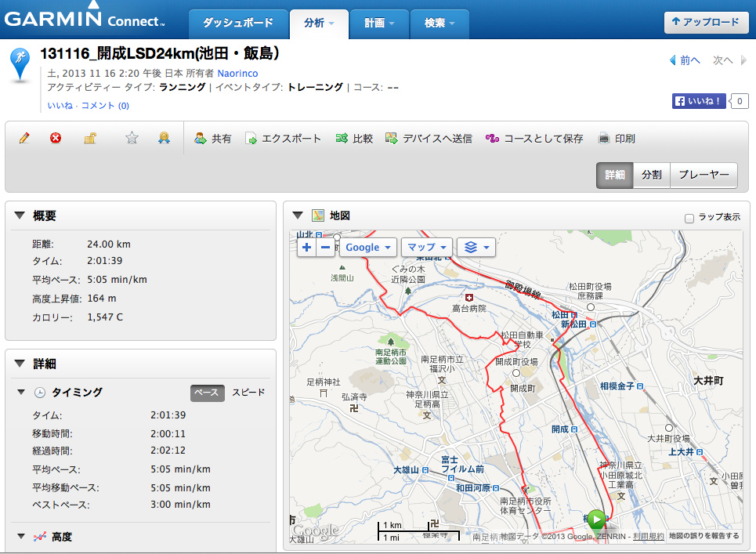Viewport: 756px width, 554px height.
Task: Open the 分析 analysis menu
Action: click(x=319, y=24)
